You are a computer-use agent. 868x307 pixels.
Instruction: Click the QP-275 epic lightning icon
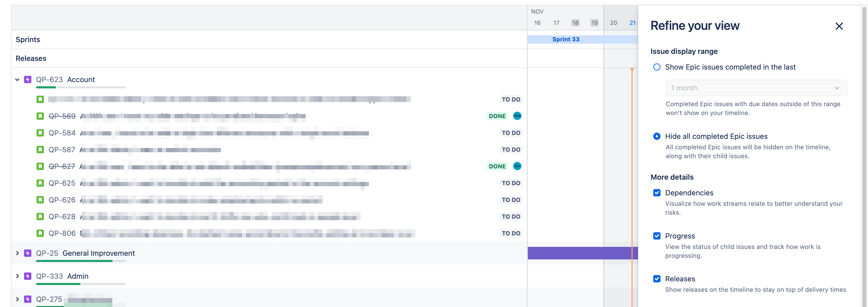click(28, 299)
